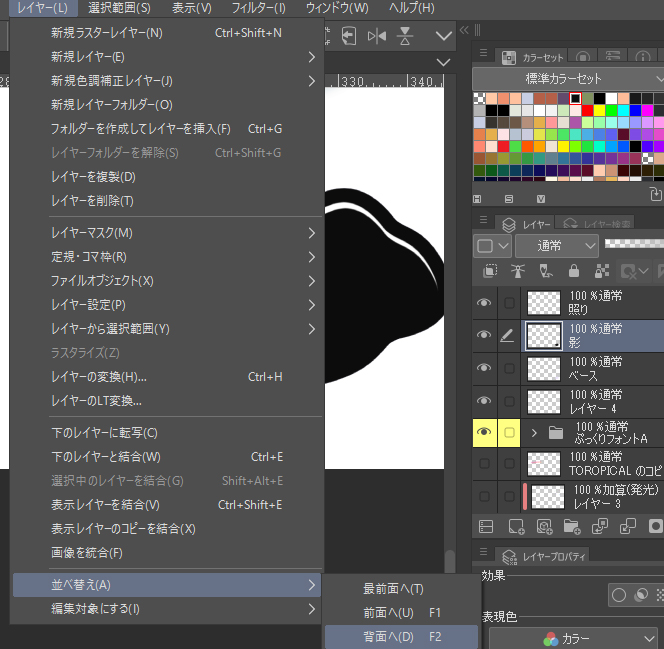This screenshot has width=664, height=649.
Task: Select the 影 layer thumbnail
Action: pyautogui.click(x=544, y=336)
